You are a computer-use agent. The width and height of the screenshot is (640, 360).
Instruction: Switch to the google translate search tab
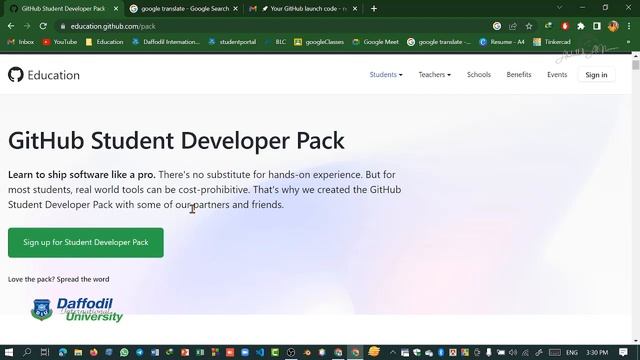184,9
